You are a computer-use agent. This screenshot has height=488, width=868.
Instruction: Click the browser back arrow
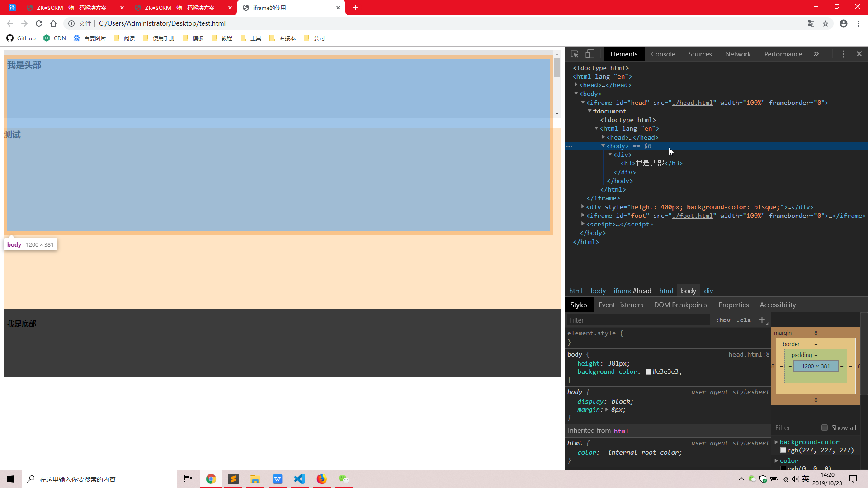pos(10,23)
